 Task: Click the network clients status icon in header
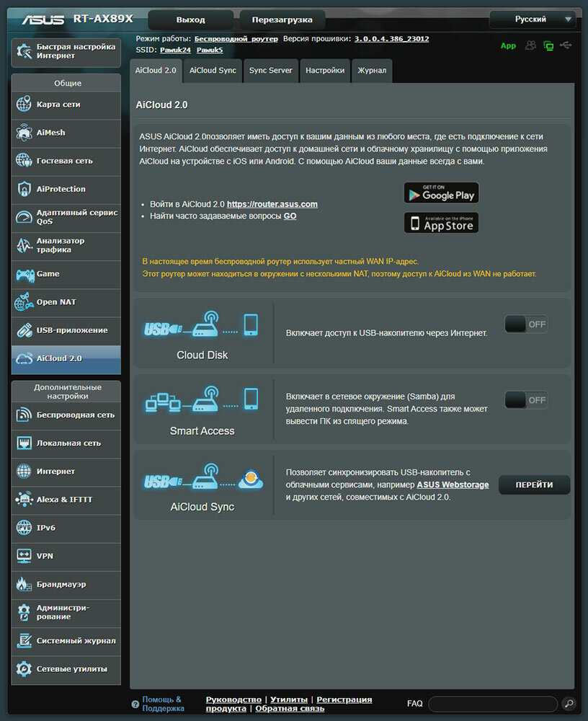[x=548, y=45]
